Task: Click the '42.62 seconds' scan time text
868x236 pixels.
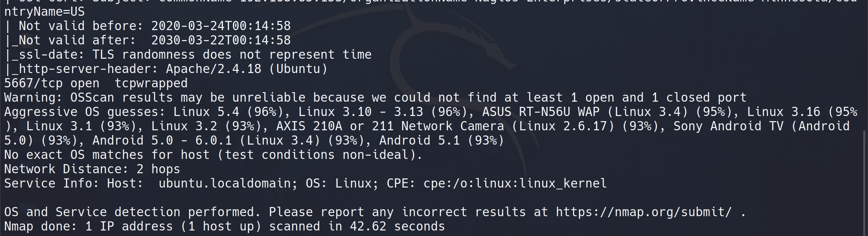Action: [397, 226]
